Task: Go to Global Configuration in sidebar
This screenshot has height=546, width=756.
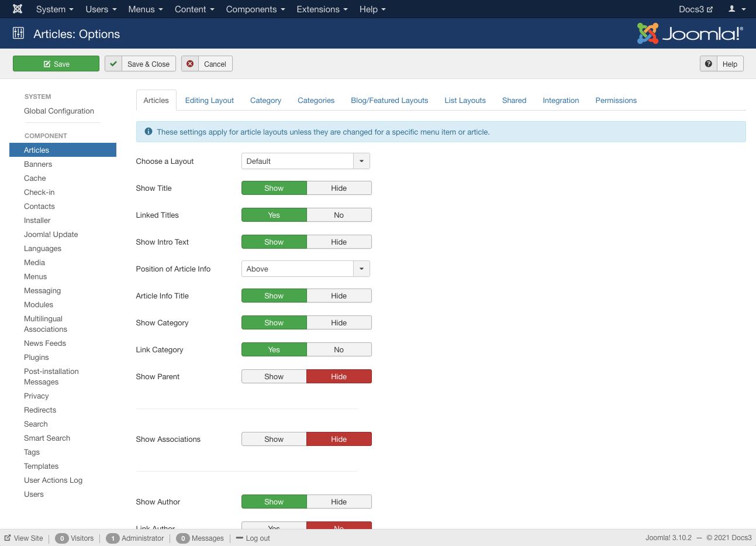Action: pos(59,111)
